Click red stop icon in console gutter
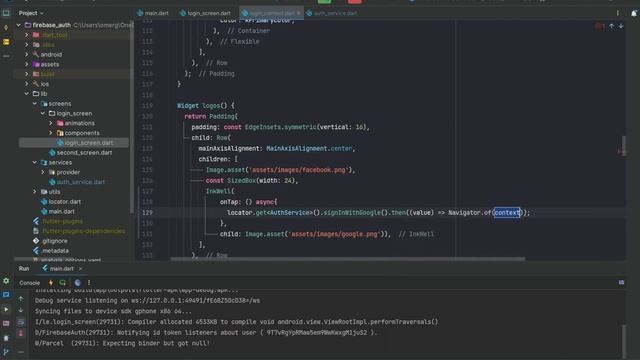640x360 pixels. (21, 333)
